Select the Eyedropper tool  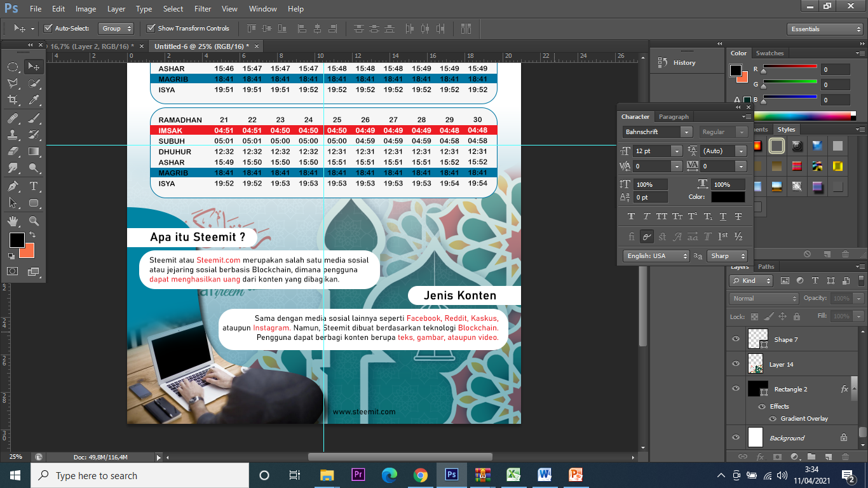(x=34, y=100)
